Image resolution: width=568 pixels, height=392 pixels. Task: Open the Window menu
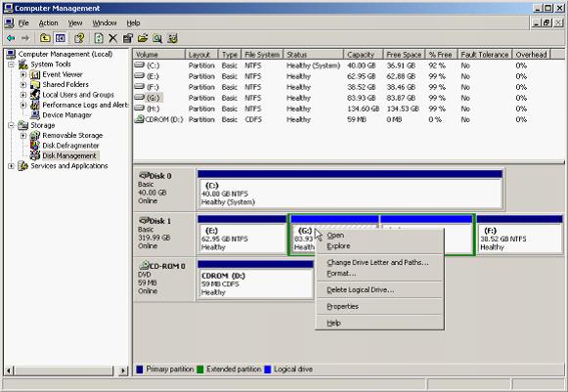click(105, 23)
